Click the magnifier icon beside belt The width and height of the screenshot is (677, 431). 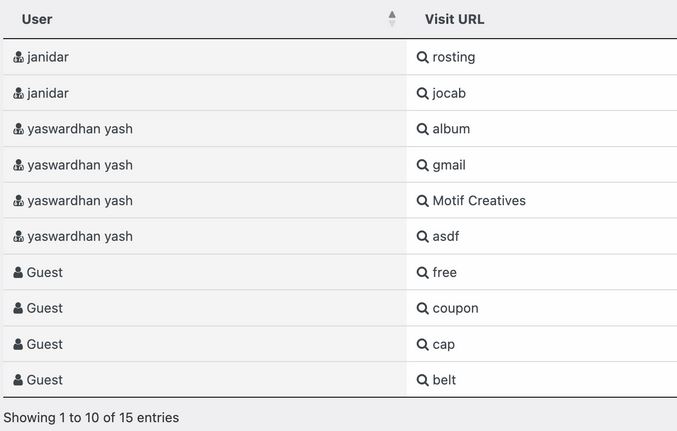(422, 380)
